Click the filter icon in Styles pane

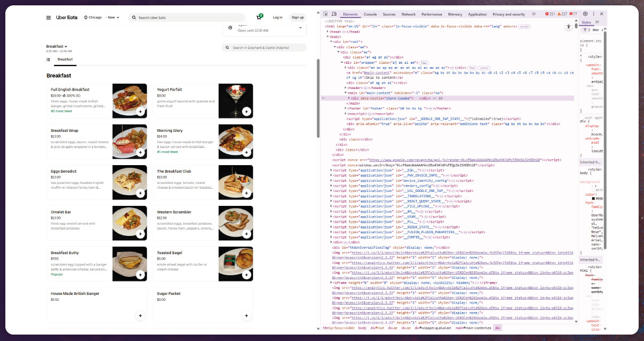click(x=586, y=29)
